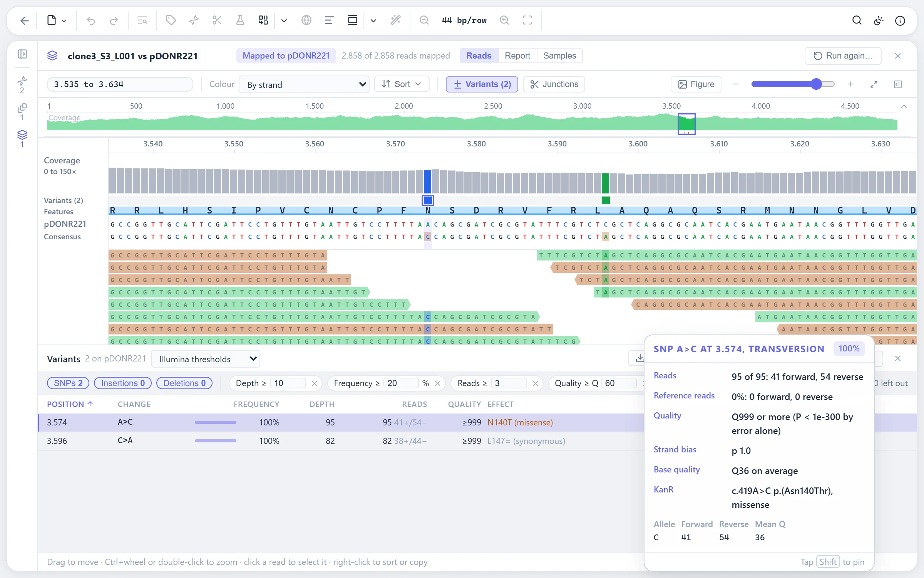Select the scissors cut tool
This screenshot has width=924, height=578.
pyautogui.click(x=217, y=20)
